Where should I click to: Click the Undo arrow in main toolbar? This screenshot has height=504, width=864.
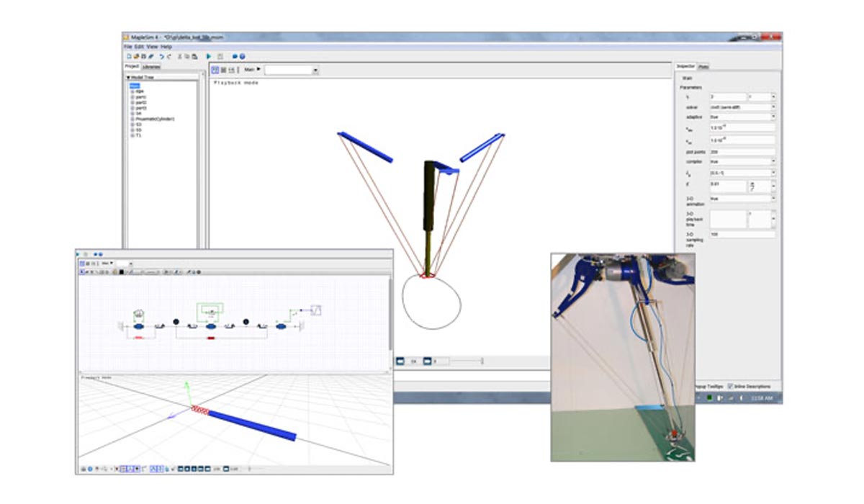pos(162,56)
